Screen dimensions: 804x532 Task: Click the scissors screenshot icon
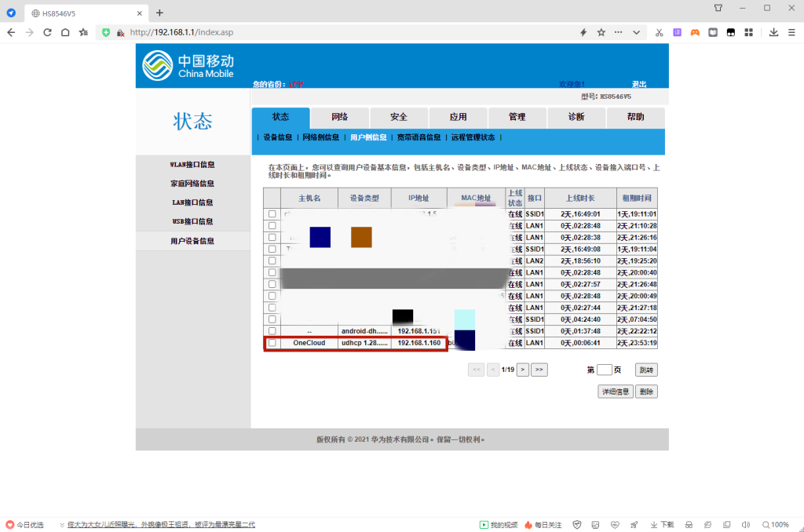coord(660,32)
